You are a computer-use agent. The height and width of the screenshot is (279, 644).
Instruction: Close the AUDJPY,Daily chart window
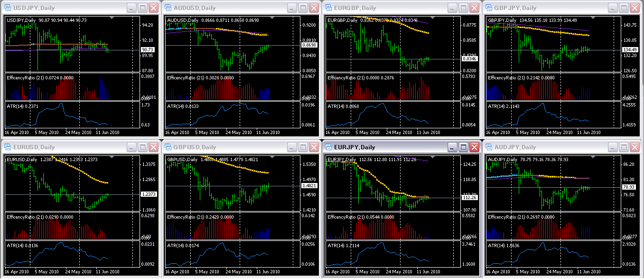pos(635,147)
